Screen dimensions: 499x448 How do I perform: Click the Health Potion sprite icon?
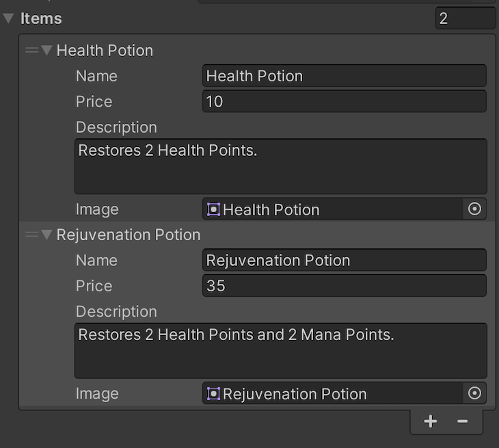point(213,209)
